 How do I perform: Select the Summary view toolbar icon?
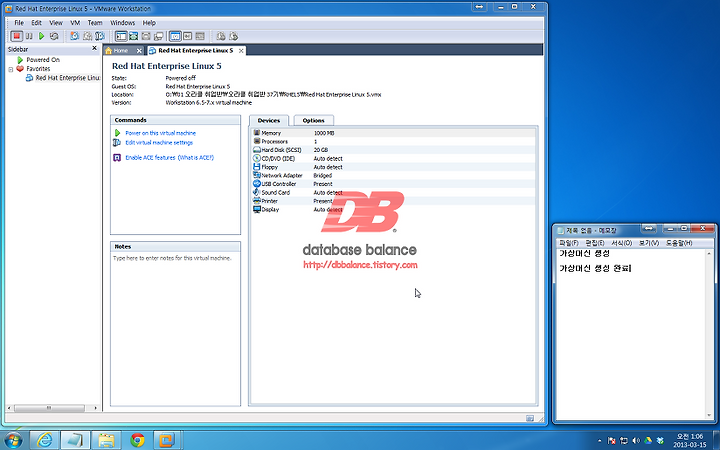point(175,36)
